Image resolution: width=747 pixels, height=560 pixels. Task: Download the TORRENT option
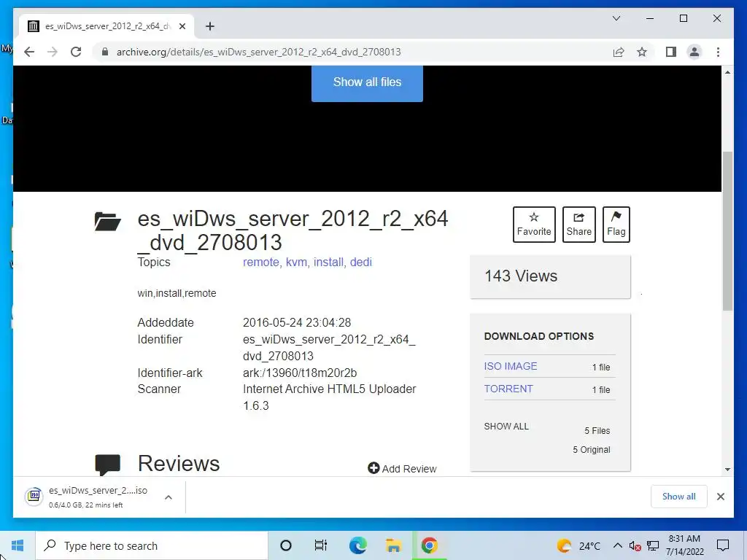[x=508, y=389]
